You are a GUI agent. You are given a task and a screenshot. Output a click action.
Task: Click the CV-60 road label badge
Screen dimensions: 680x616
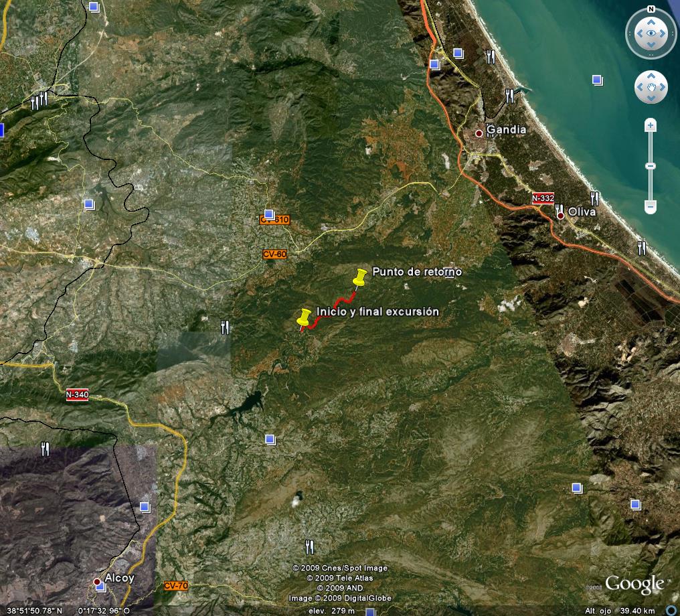[275, 254]
